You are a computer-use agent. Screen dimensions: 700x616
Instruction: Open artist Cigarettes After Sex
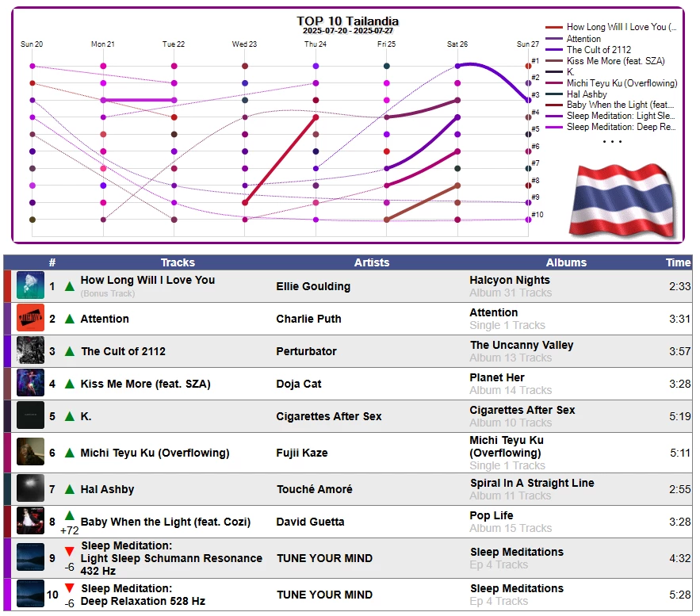click(x=328, y=416)
